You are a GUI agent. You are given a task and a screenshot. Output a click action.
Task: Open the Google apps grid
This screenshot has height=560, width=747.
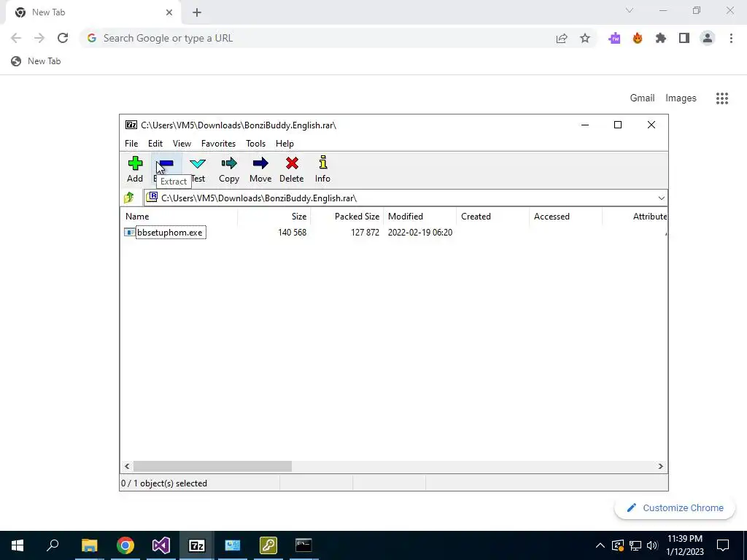(x=722, y=98)
